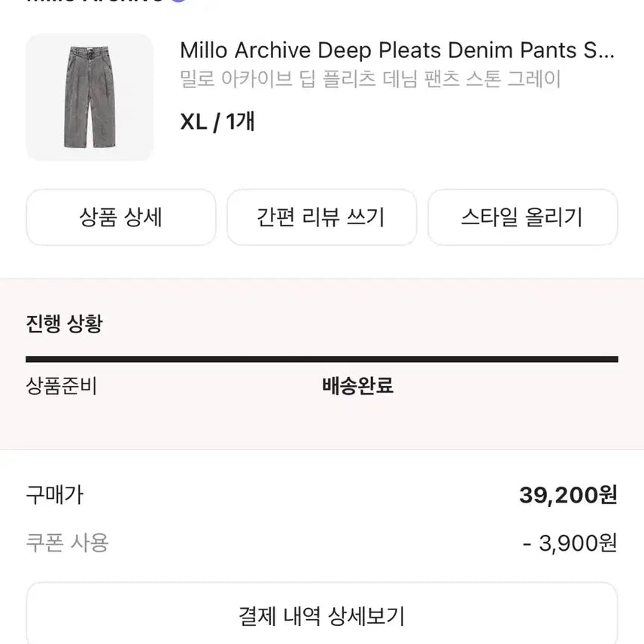Open 상품 상세 product details
This screenshot has height=644, width=644.
click(120, 217)
